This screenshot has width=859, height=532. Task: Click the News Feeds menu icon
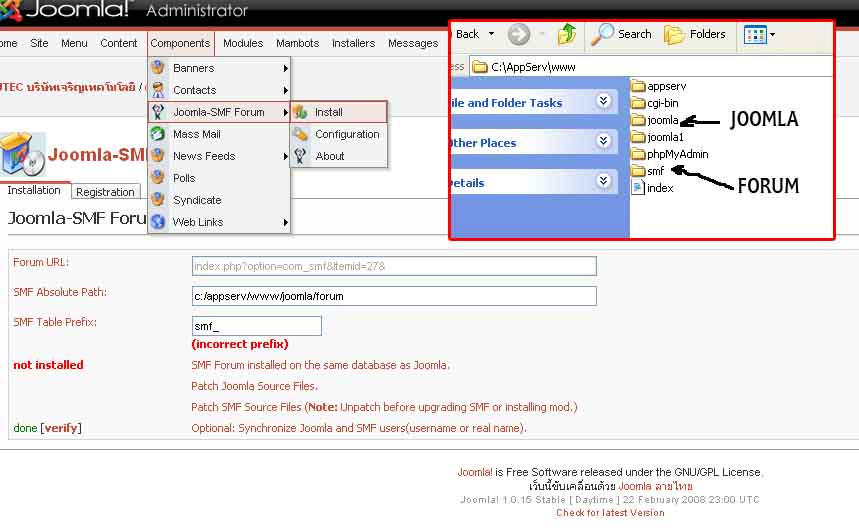tap(158, 156)
